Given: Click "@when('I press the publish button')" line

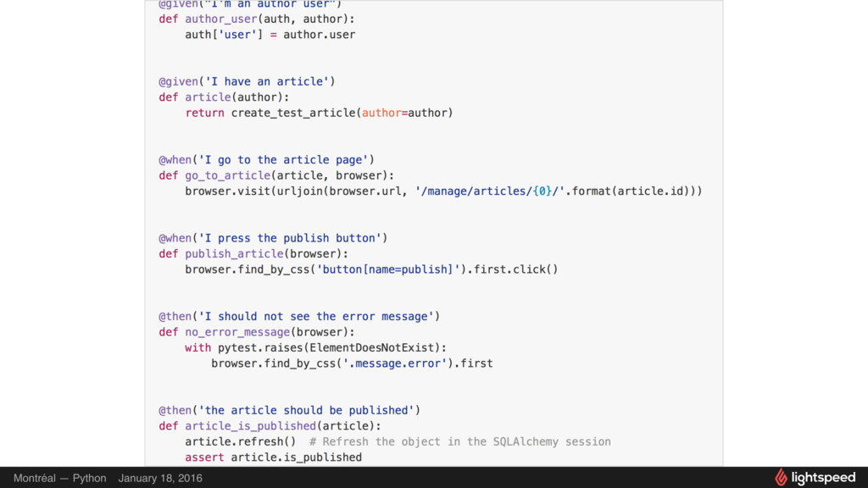Looking at the screenshot, I should pos(274,238).
